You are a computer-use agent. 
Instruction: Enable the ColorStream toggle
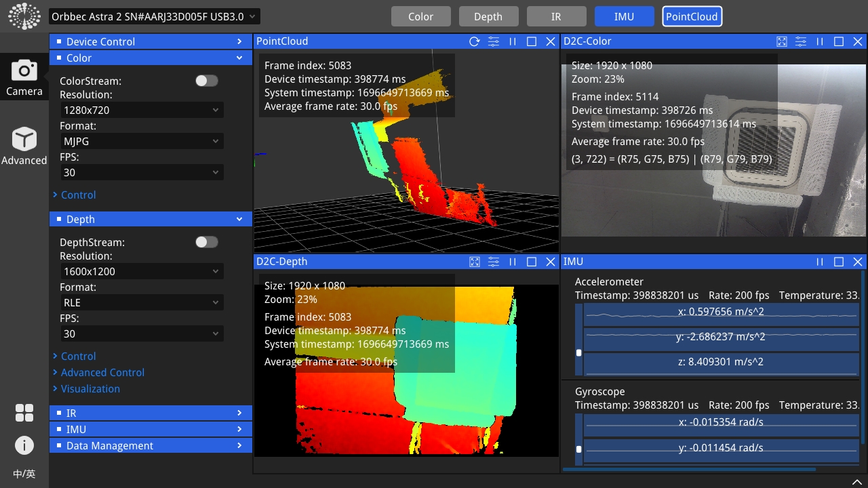[207, 81]
